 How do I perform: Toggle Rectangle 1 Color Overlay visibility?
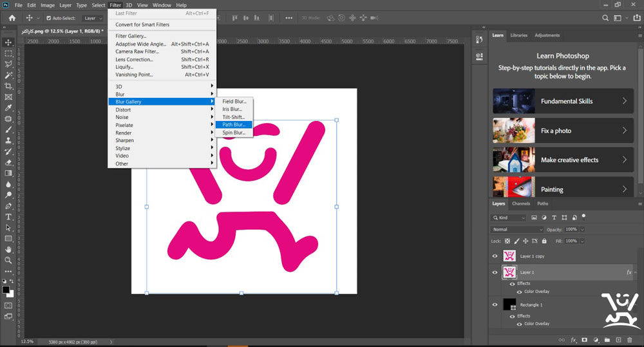coord(519,324)
